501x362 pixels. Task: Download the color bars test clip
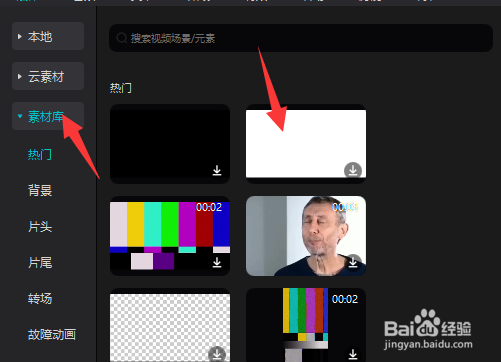click(x=217, y=263)
